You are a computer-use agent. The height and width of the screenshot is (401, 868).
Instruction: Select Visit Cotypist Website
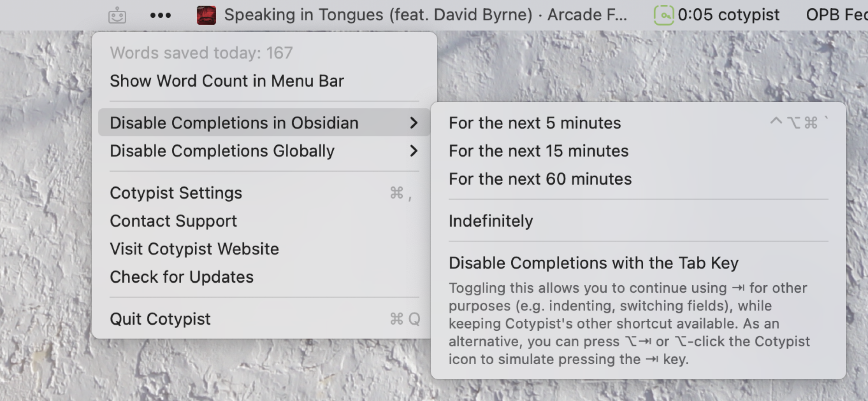click(264, 249)
